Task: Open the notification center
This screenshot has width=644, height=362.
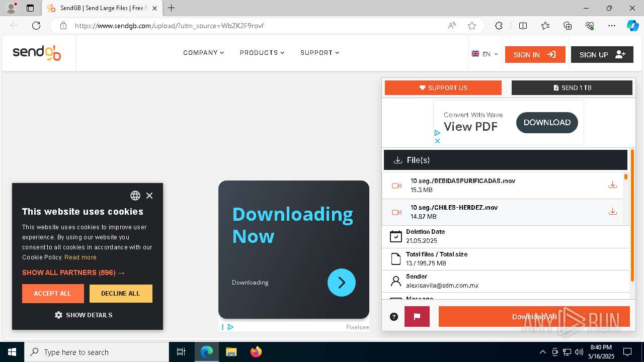Action: point(627,352)
